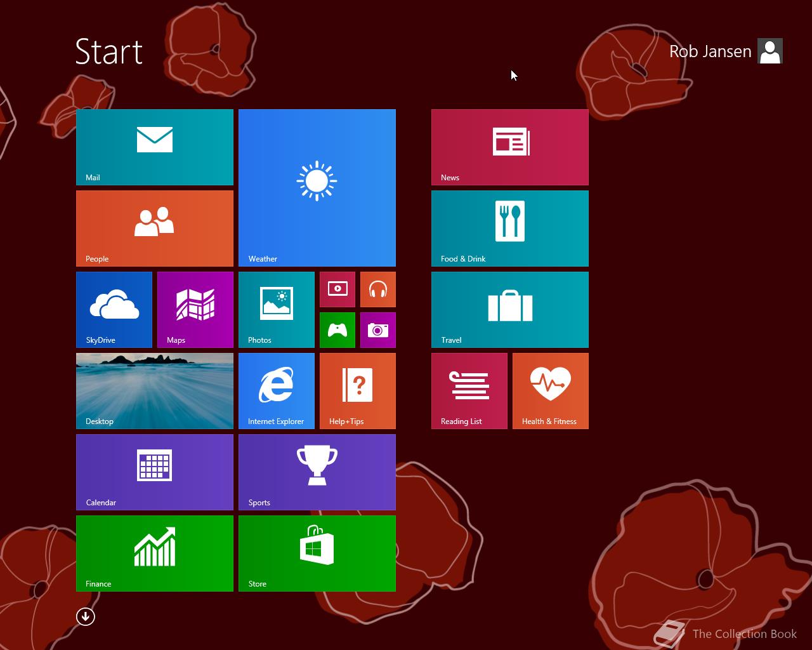
Task: Open the Food & Drink tile
Action: click(x=510, y=229)
